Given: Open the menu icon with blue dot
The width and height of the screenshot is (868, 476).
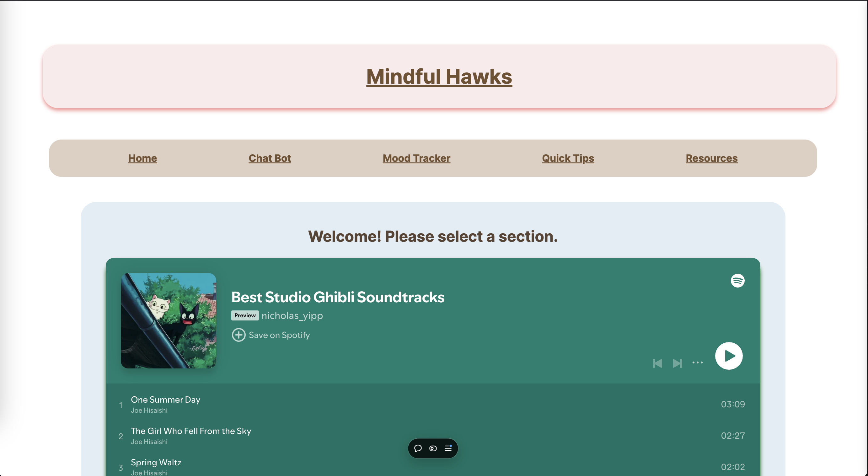Looking at the screenshot, I should (448, 448).
